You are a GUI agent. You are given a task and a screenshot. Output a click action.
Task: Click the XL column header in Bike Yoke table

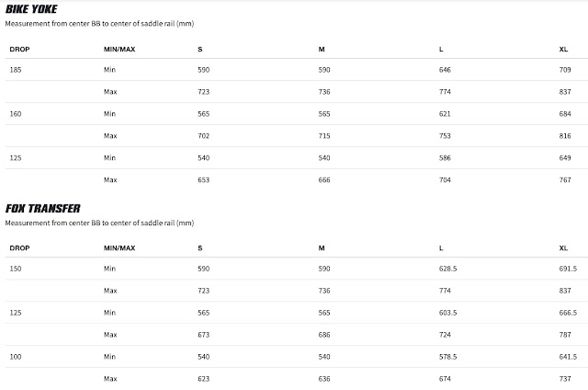click(563, 49)
